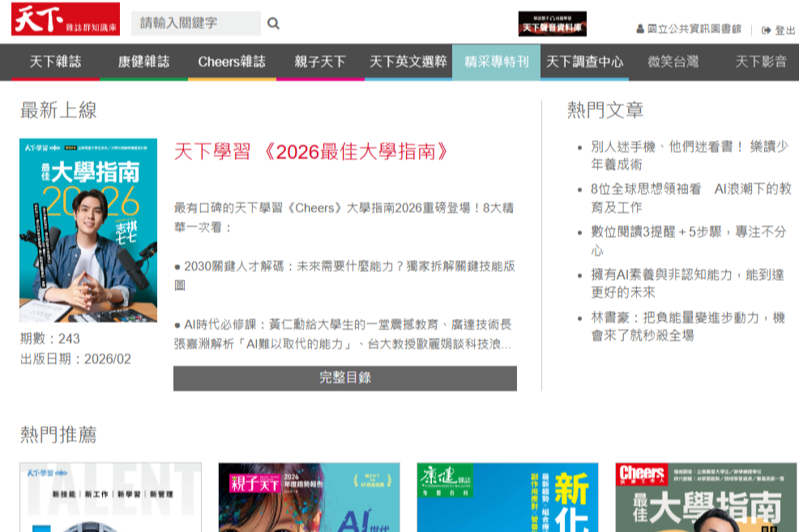Open the 天下聲音資料庫 banner
This screenshot has width=799, height=532.
553,24
